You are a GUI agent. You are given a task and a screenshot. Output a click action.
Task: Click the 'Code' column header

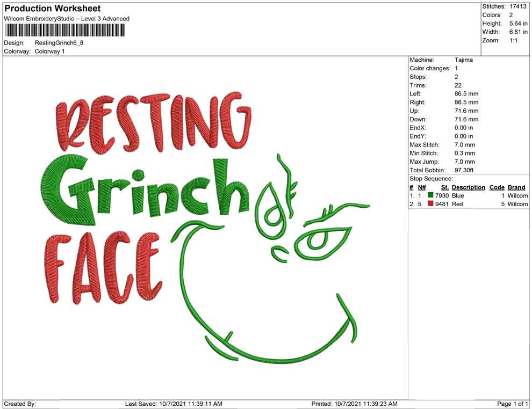coord(497,187)
